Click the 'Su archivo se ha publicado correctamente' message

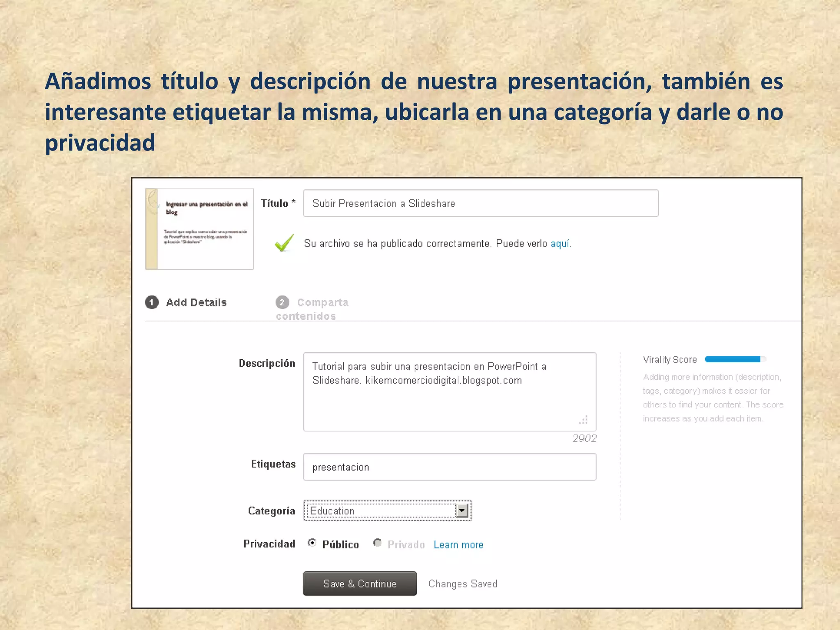[397, 244]
